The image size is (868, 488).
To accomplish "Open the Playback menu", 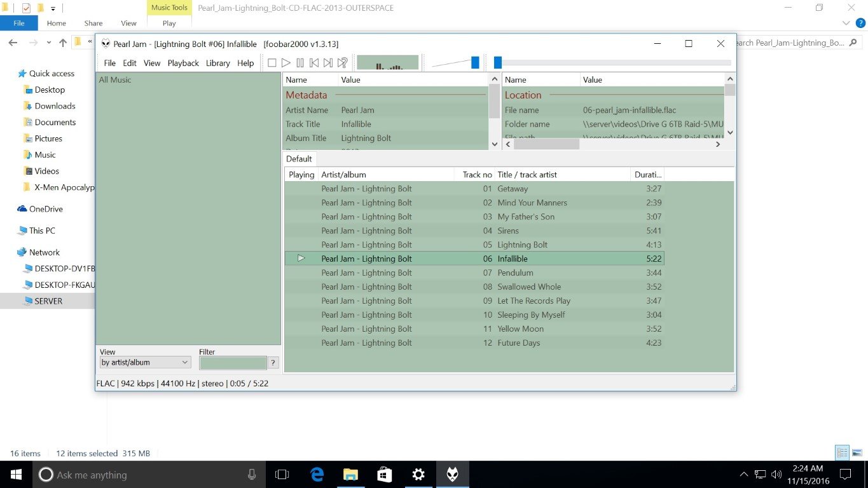I will (x=183, y=63).
